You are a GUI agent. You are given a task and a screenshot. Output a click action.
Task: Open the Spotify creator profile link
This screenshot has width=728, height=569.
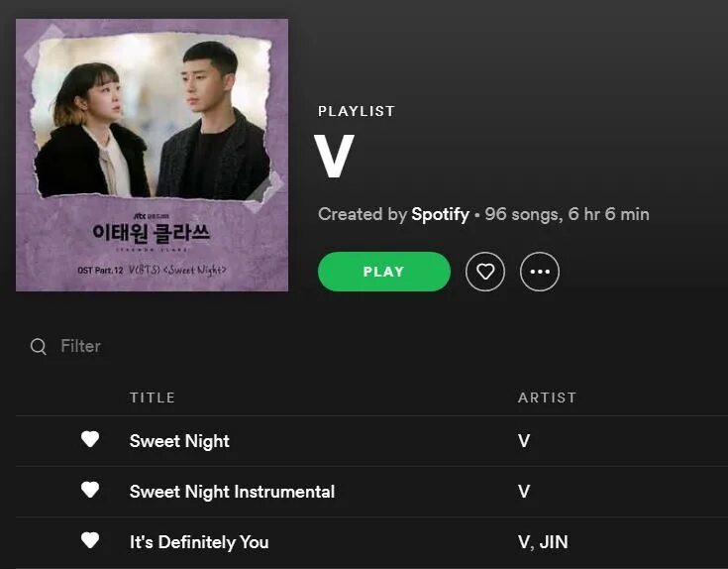[440, 214]
